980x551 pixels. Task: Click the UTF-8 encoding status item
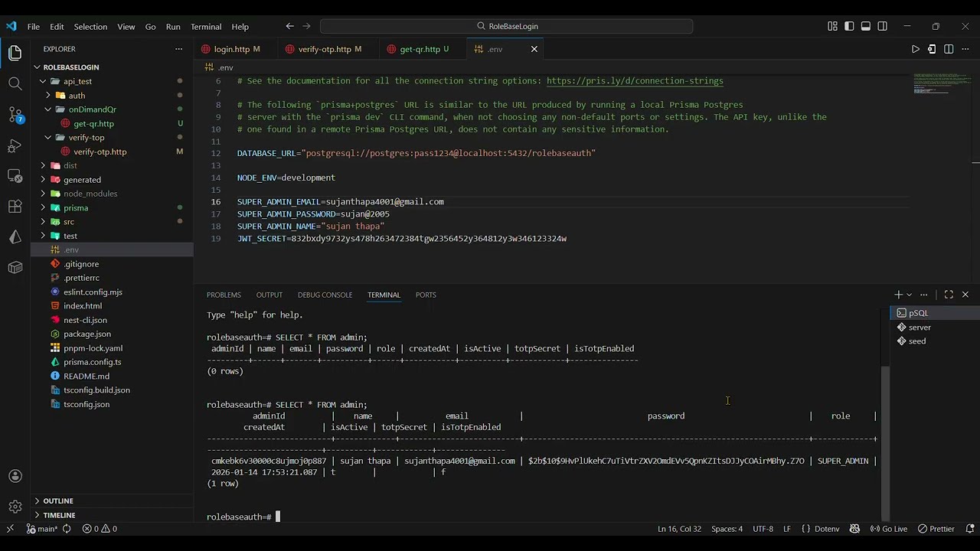pyautogui.click(x=763, y=529)
